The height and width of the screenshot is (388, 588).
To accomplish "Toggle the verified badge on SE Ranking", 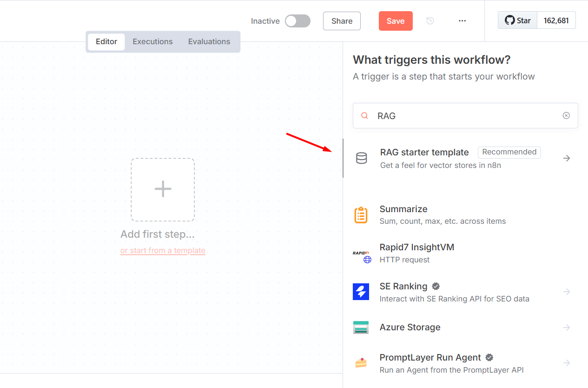I will 436,286.
